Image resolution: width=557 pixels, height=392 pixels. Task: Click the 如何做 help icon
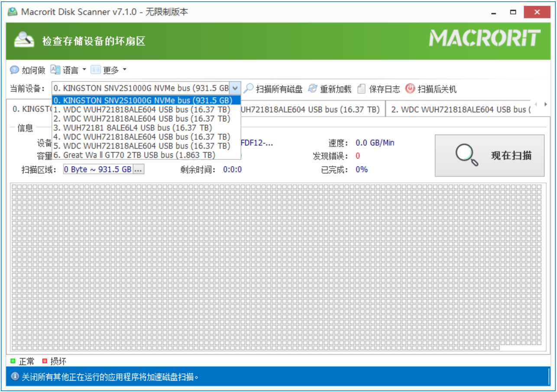tap(15, 70)
